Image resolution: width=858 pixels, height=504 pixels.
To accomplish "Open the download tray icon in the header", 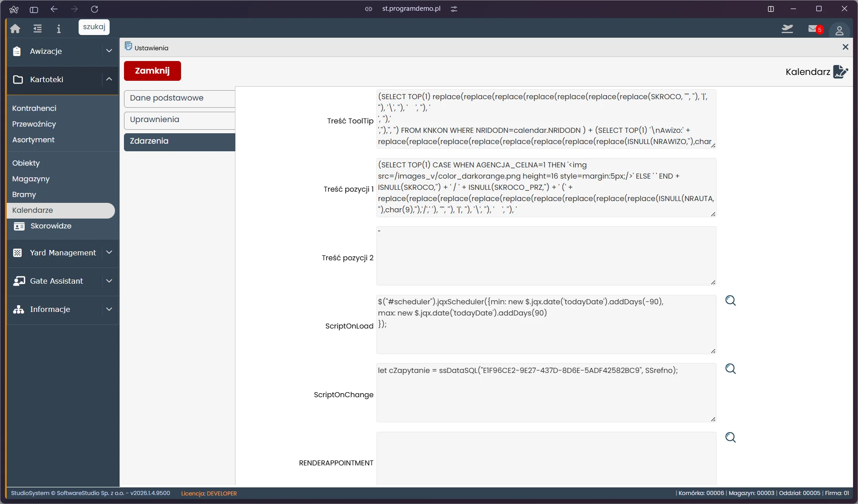I will pyautogui.click(x=787, y=29).
